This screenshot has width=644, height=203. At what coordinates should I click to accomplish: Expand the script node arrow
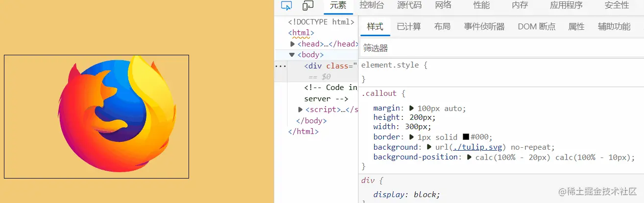point(301,110)
